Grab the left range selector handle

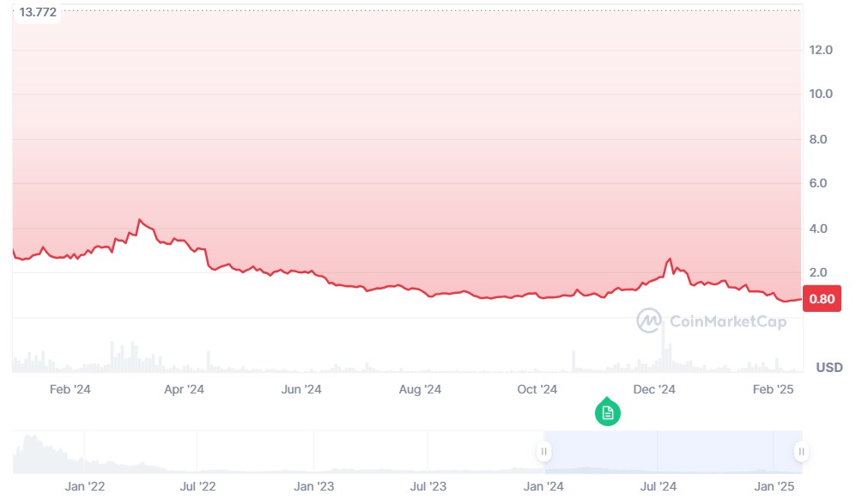click(543, 452)
